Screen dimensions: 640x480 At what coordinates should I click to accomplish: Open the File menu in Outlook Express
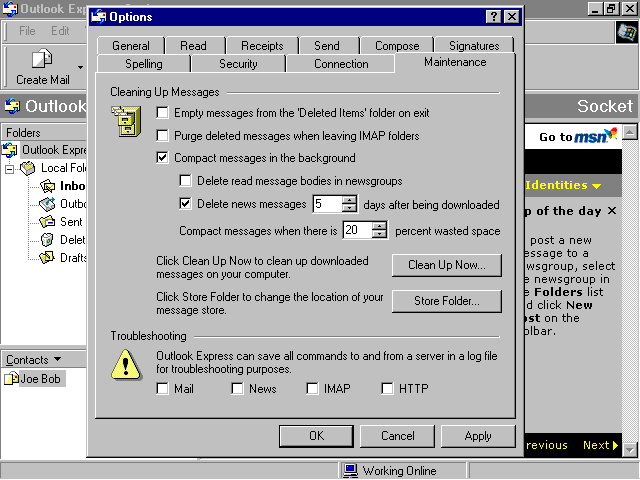27,31
